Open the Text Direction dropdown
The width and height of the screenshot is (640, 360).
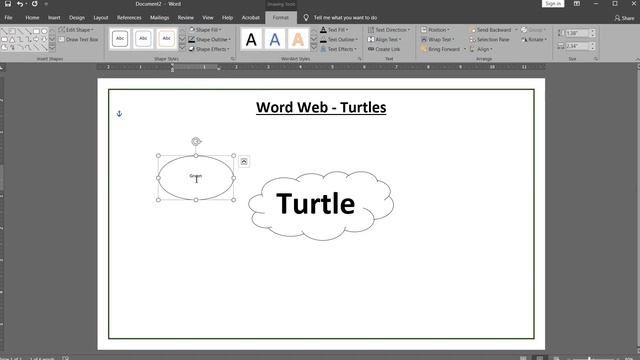389,30
